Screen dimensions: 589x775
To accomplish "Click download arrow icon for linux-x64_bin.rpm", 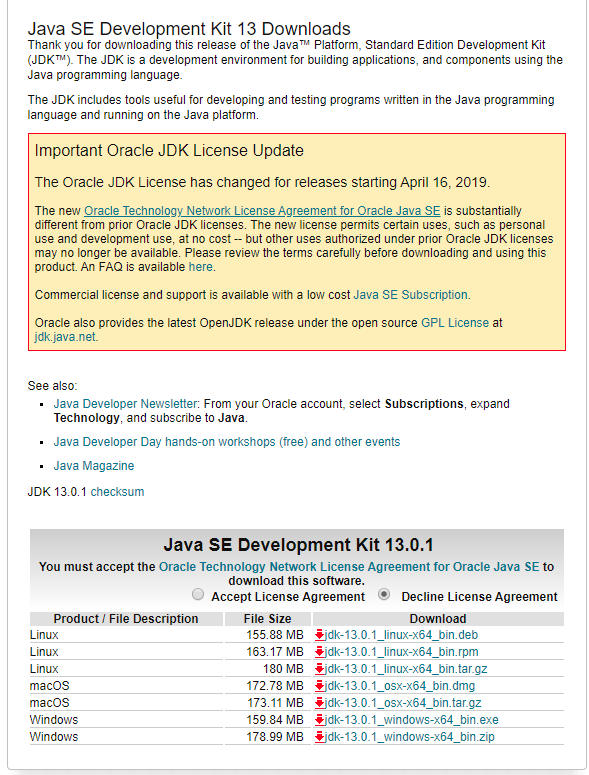I will click(x=320, y=652).
